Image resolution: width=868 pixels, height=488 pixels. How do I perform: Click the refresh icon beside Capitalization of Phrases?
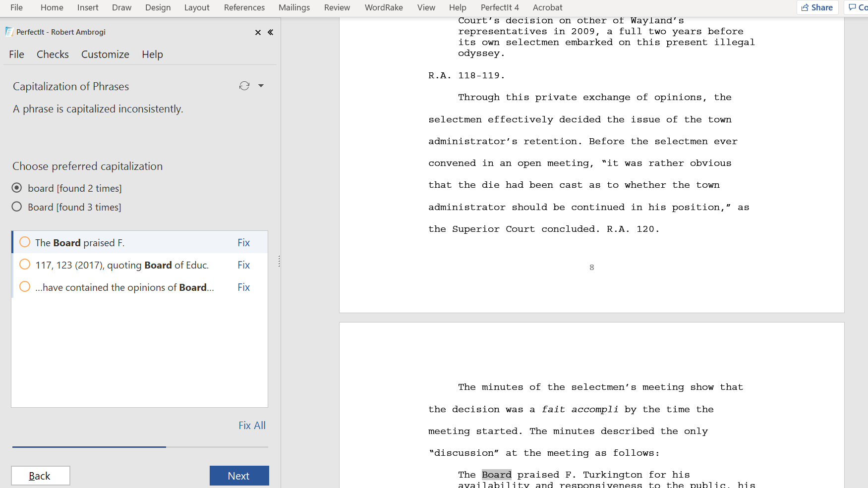244,86
